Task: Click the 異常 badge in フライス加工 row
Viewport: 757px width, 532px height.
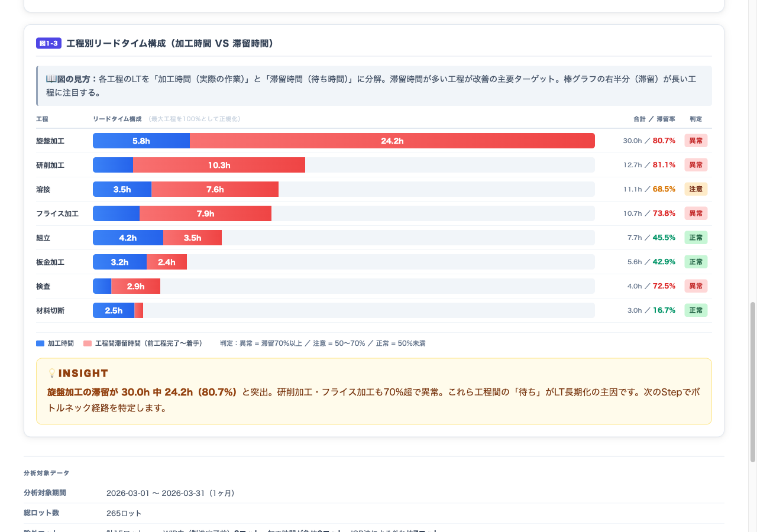Action: (x=696, y=213)
